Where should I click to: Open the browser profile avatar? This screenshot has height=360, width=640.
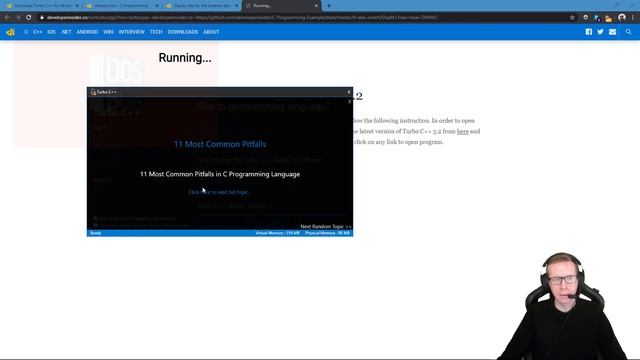[622, 18]
